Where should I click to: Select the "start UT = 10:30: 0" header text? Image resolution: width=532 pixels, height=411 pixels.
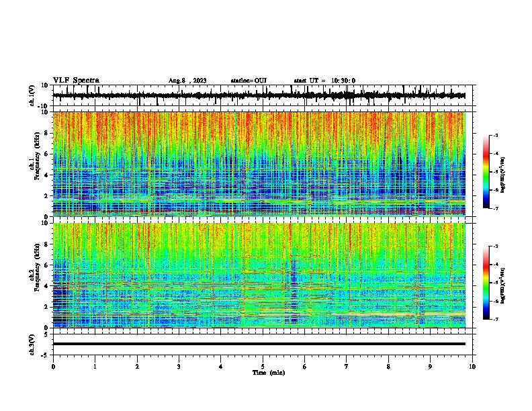[324, 81]
